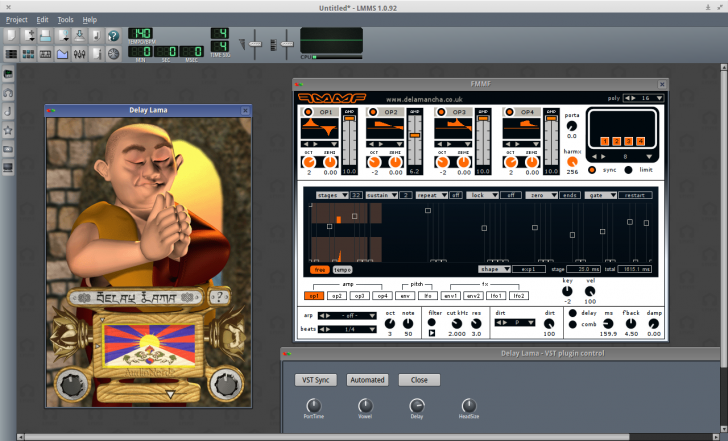728x441 pixels.
Task: Open the zero dropdown
Action: (541, 195)
